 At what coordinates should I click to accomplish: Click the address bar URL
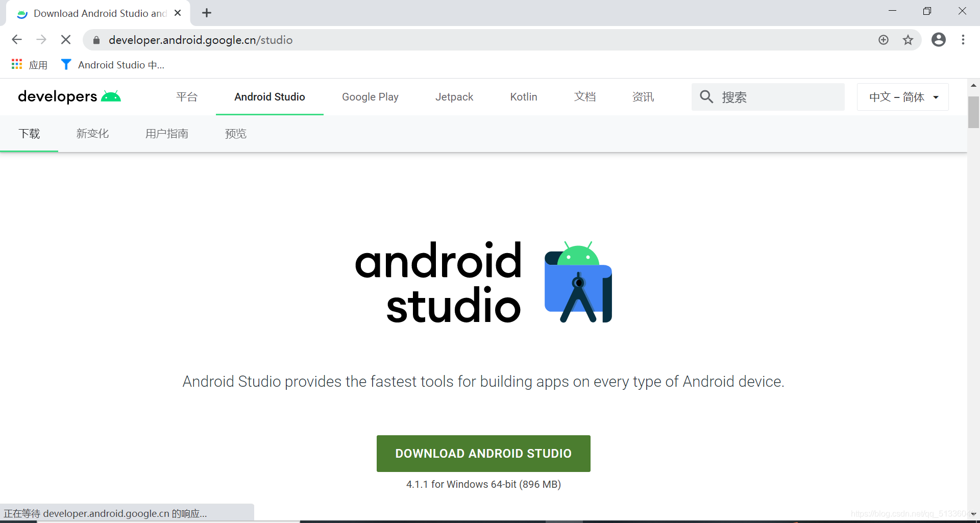[x=201, y=40]
